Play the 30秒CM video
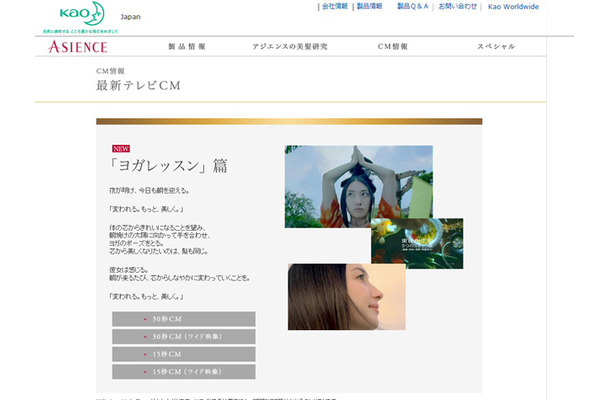610x400 pixels. (184, 319)
